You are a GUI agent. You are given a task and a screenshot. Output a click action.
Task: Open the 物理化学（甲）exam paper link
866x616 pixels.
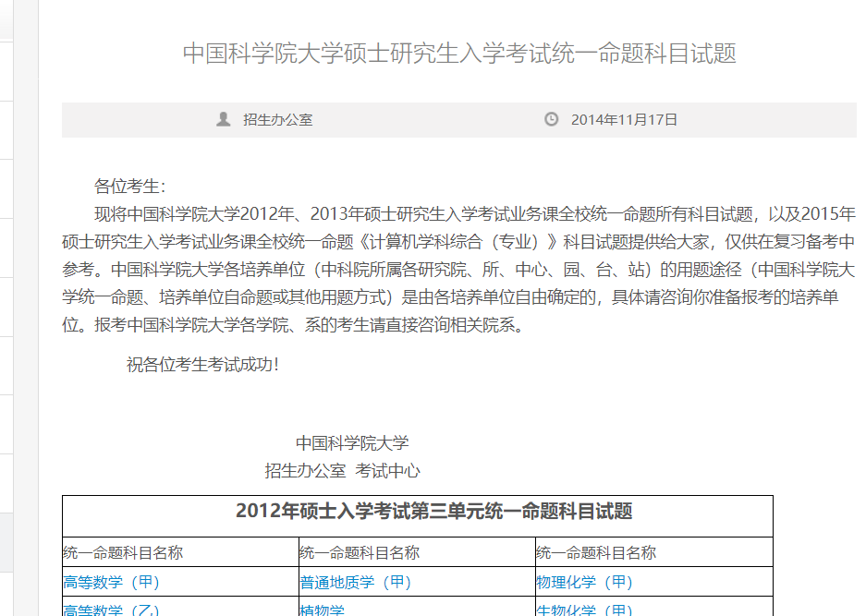[x=583, y=582]
